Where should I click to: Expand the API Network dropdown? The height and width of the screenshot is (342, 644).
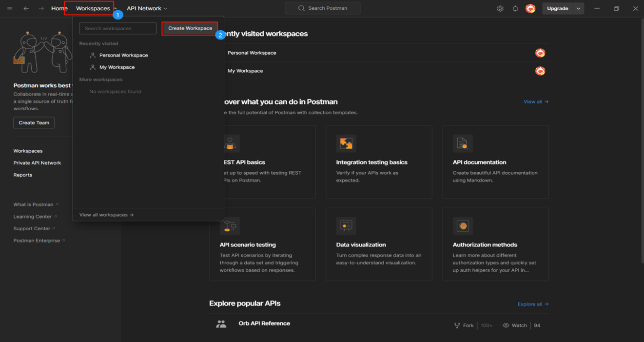147,8
